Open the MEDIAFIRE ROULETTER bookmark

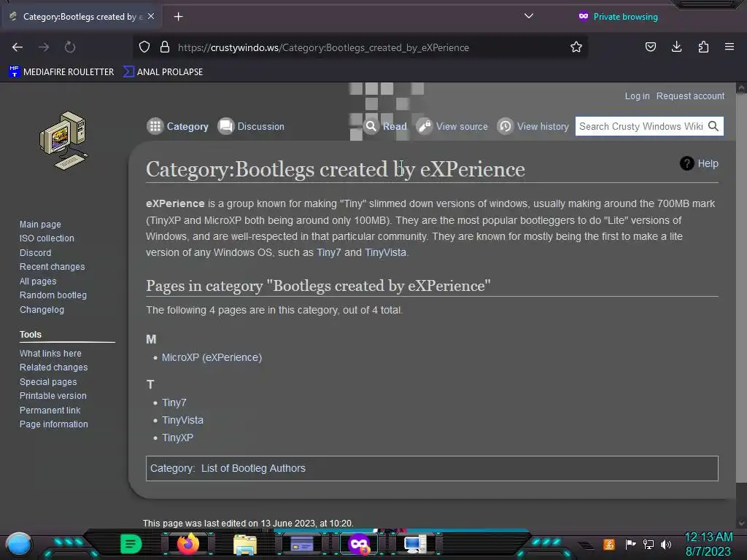61,72
